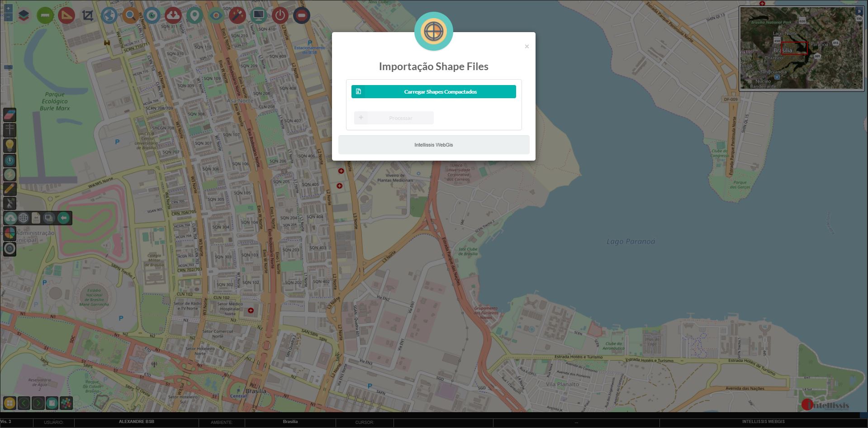
Task: Click the red cloud download icon
Action: pyautogui.click(x=173, y=16)
